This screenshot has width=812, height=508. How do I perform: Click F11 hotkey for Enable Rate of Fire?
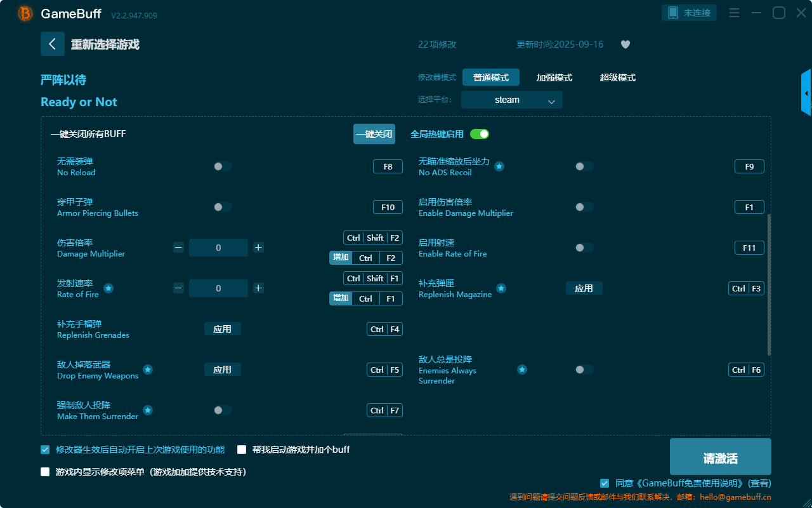[x=749, y=248]
